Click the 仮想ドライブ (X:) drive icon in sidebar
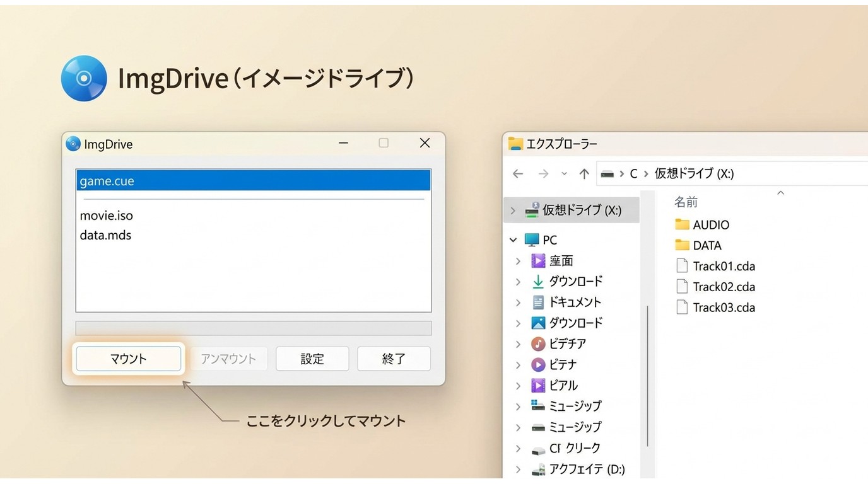Viewport: 868px width, 484px height. [532, 210]
